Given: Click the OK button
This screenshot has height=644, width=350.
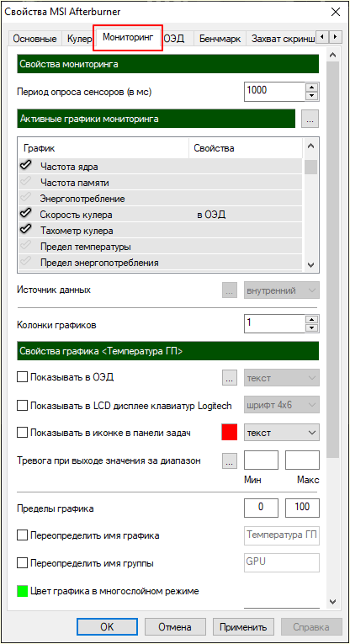Looking at the screenshot, I should [107, 627].
